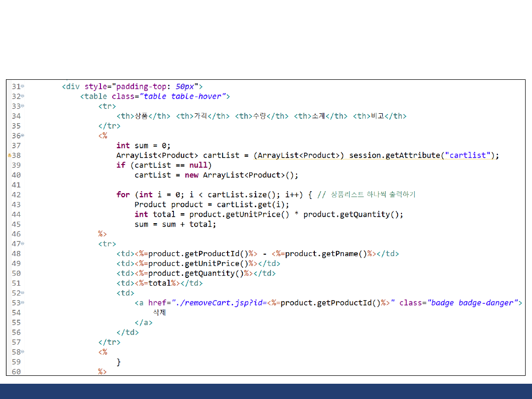
Task: Place cursor on "sum = sum + total;"
Action: click(x=175, y=224)
